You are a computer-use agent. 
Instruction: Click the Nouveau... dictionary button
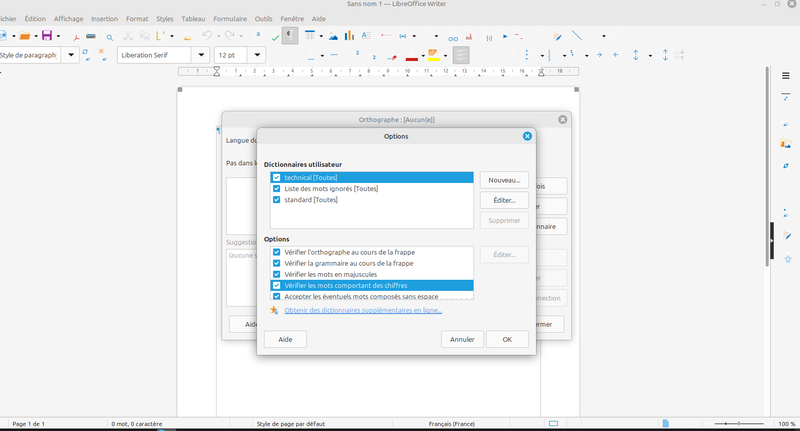point(504,180)
